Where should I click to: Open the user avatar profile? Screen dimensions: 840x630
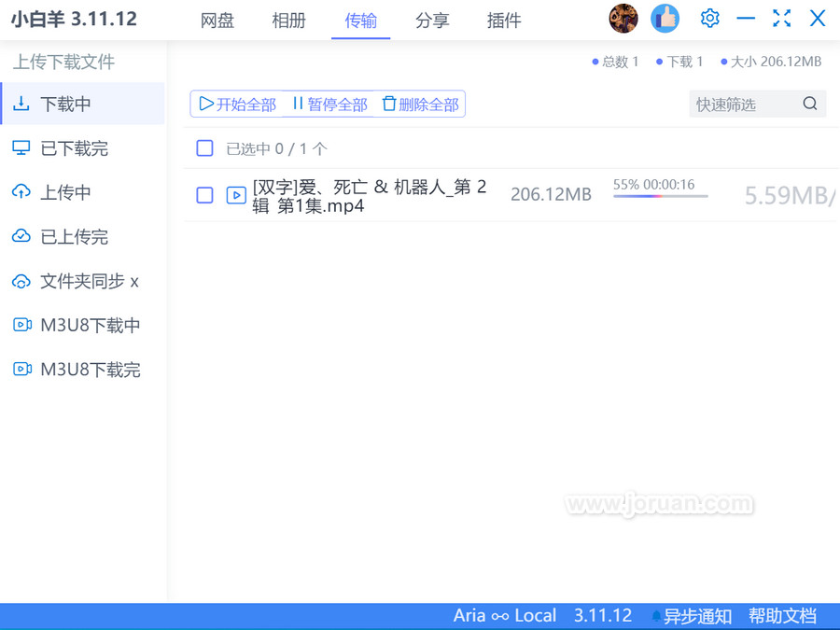(x=623, y=19)
